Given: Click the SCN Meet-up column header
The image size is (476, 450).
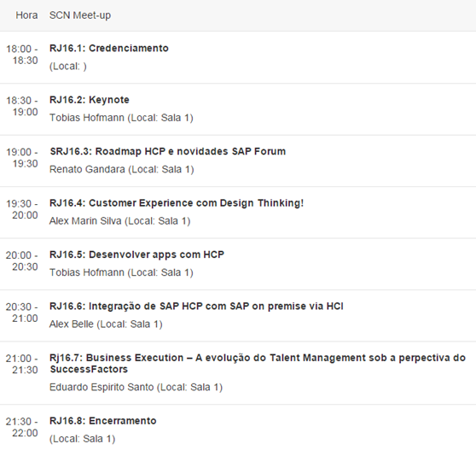Looking at the screenshot, I should [80, 15].
